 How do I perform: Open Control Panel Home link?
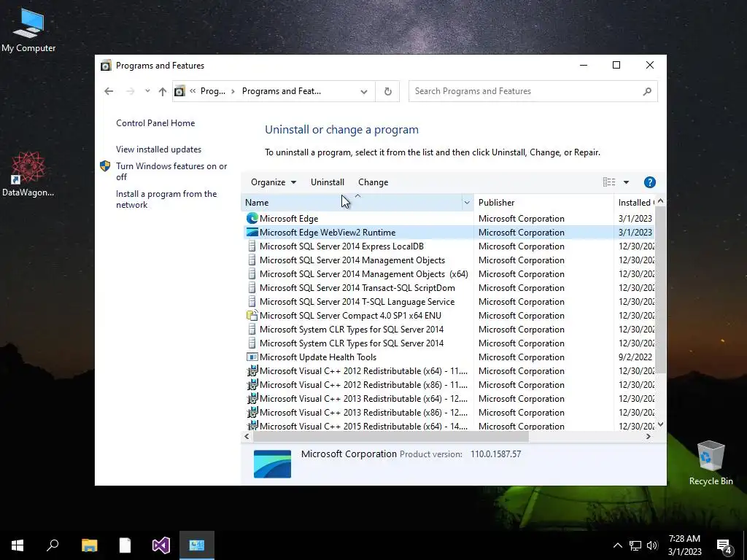click(155, 122)
